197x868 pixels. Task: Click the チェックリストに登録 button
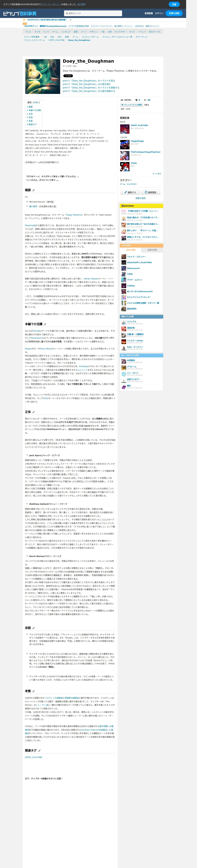click(132, 105)
